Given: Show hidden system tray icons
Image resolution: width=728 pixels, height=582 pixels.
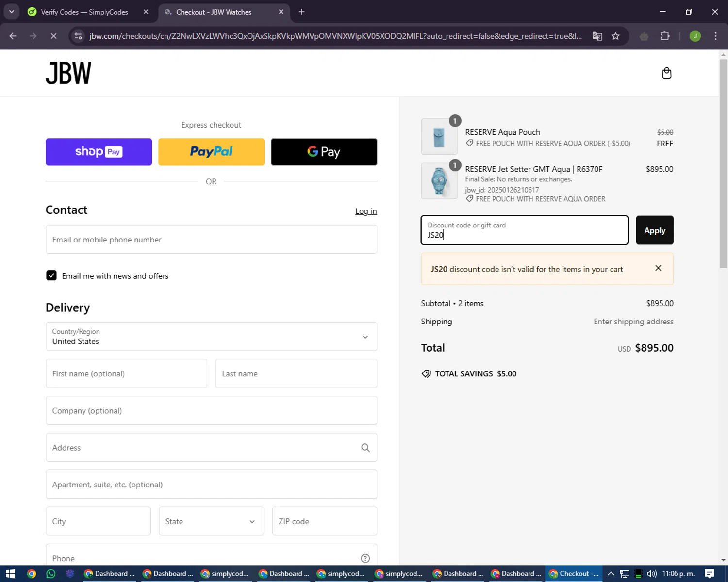Looking at the screenshot, I should click(x=611, y=574).
